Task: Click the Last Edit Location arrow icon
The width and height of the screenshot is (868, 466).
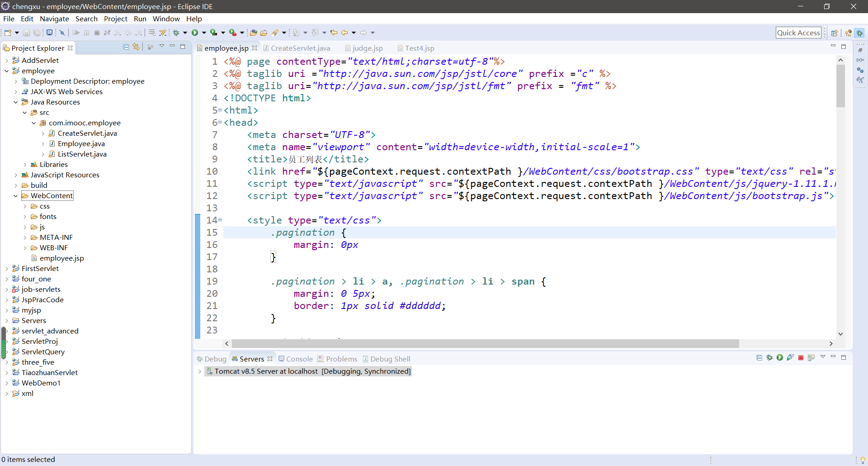Action: [334, 33]
